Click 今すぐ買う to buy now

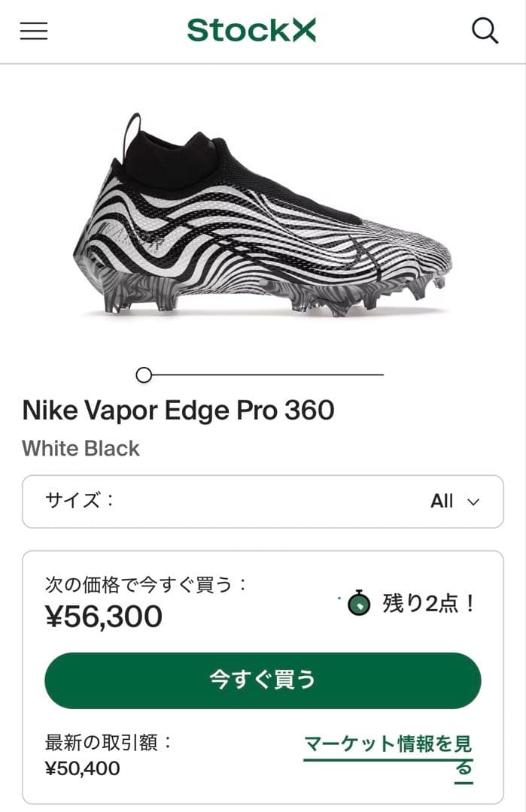[263, 679]
